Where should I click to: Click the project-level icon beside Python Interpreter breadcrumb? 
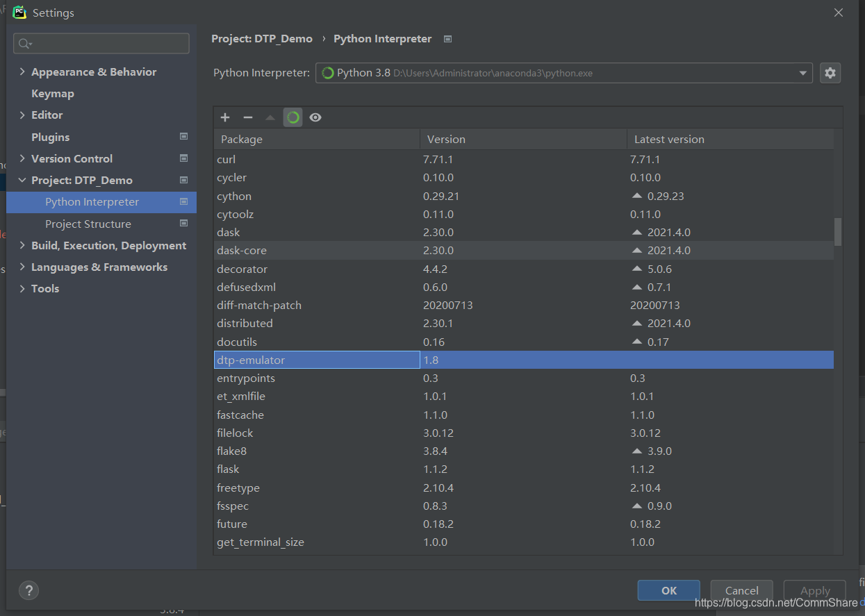[x=448, y=39]
